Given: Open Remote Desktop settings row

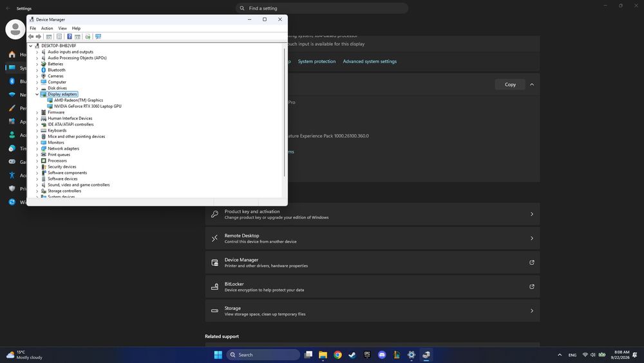Looking at the screenshot, I should click(372, 239).
